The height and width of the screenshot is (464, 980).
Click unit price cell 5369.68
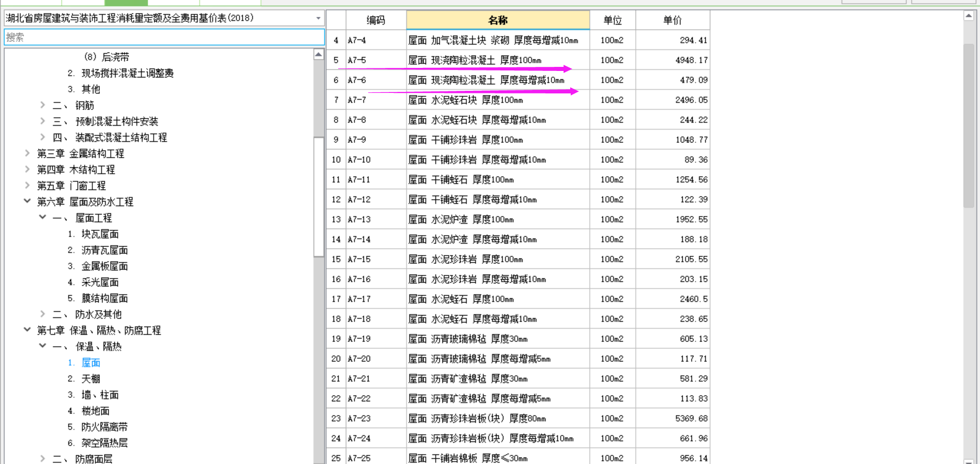point(672,418)
